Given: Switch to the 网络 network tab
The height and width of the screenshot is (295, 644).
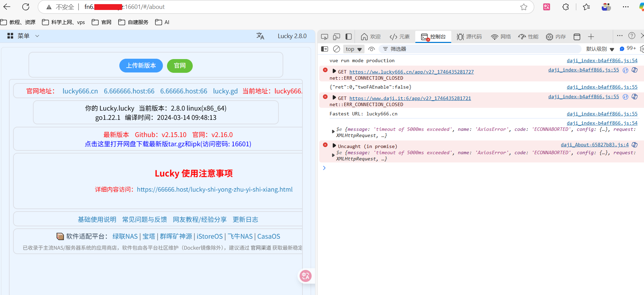Looking at the screenshot, I should (501, 37).
